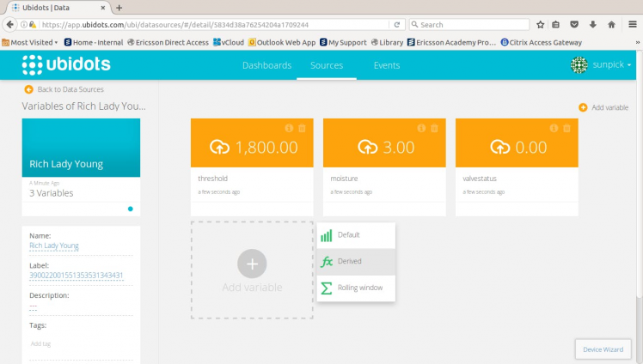Open Ericsson Academy Pro bookmark

click(451, 42)
